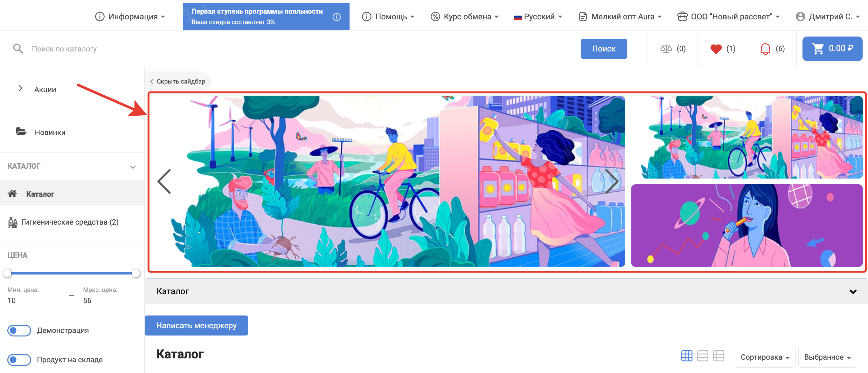The height and width of the screenshot is (373, 868).
Task: Click the loyalty program info icon
Action: pos(336,17)
